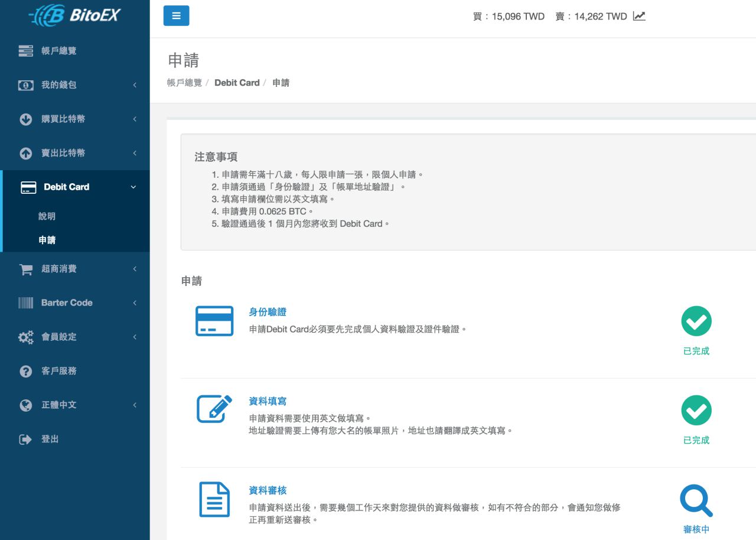The image size is (756, 540).
Task: Click the shopping cart 超商消費 icon
Action: click(26, 269)
